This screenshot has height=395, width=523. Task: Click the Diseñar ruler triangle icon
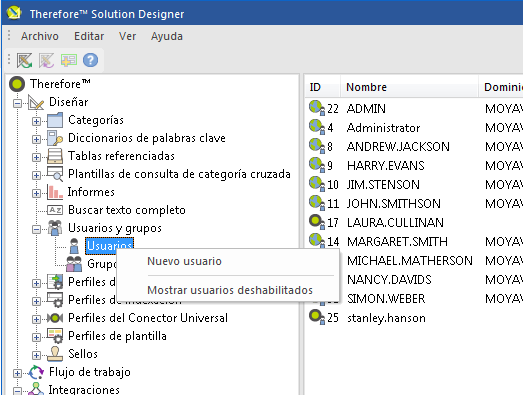pos(36,102)
